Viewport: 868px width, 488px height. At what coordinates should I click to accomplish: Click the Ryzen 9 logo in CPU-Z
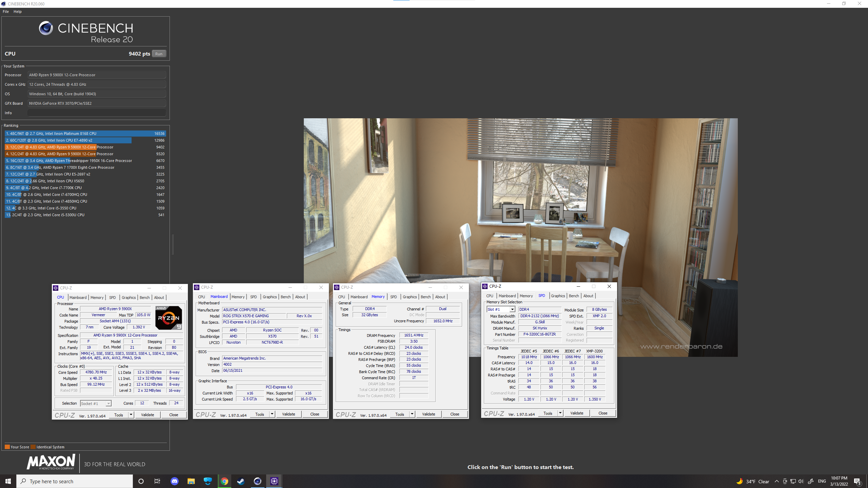pos(169,318)
